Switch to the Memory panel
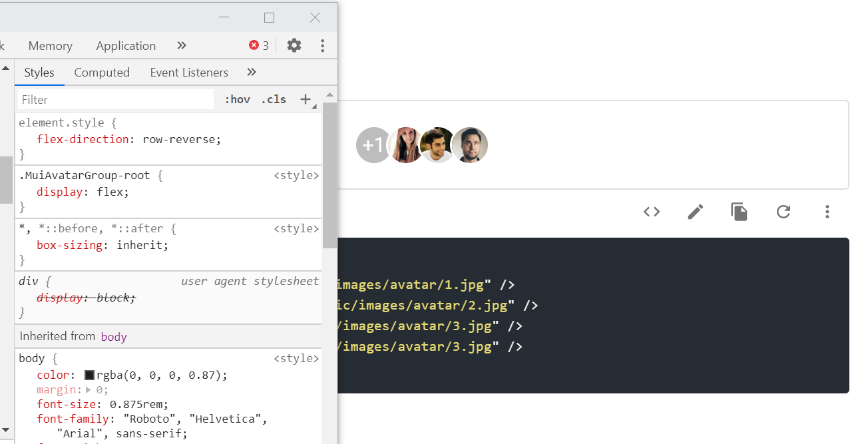 click(50, 45)
